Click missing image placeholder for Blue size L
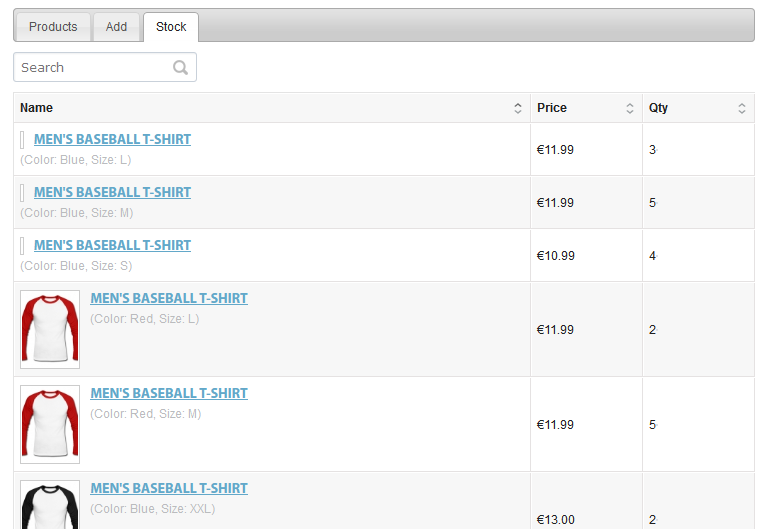 (x=22, y=140)
